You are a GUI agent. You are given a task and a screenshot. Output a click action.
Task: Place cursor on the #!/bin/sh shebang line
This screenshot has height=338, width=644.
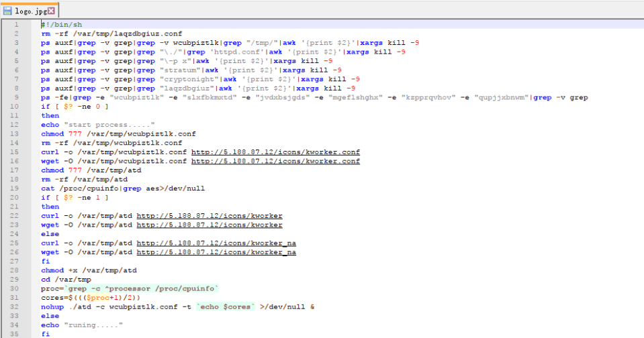coord(62,25)
